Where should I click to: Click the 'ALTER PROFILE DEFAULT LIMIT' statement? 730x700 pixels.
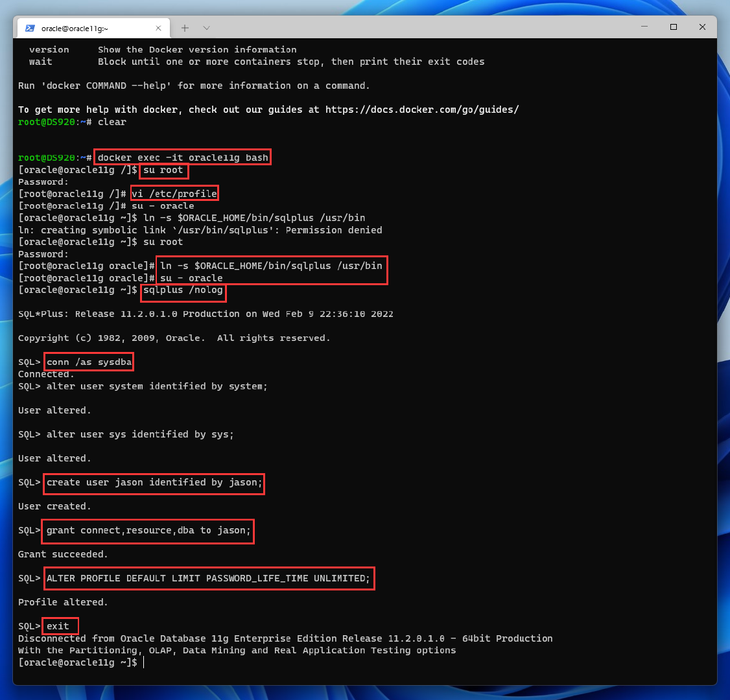[208, 578]
